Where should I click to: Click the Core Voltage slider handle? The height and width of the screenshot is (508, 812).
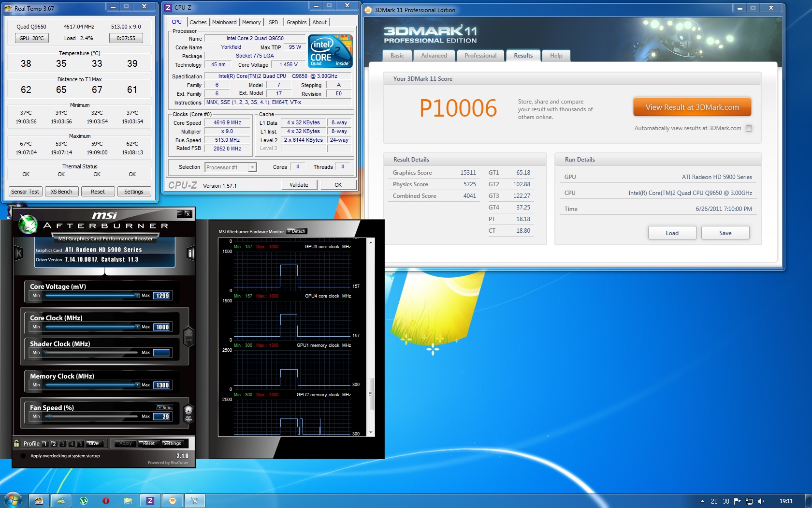(137, 295)
